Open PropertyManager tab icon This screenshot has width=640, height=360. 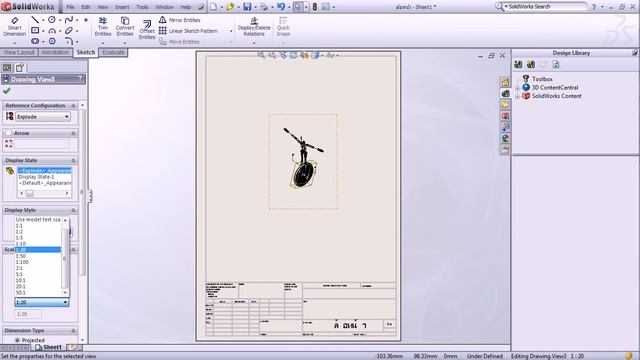click(20, 68)
